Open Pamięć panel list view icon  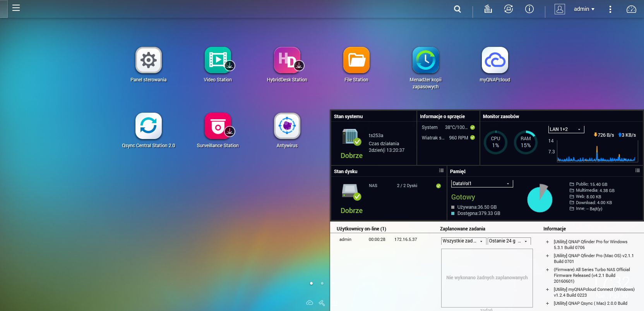point(637,170)
